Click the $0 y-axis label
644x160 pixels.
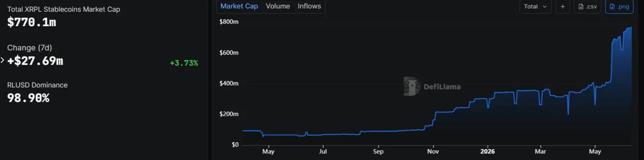[x=235, y=144]
